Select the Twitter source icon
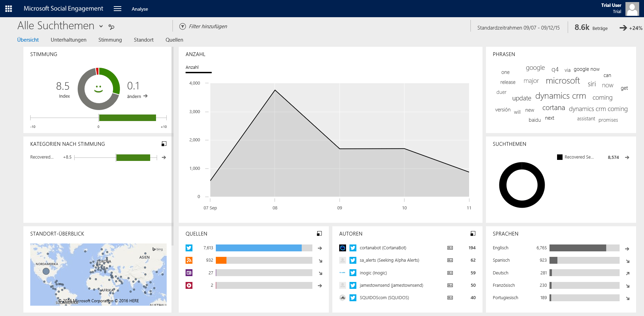The height and width of the screenshot is (316, 644). tap(189, 248)
